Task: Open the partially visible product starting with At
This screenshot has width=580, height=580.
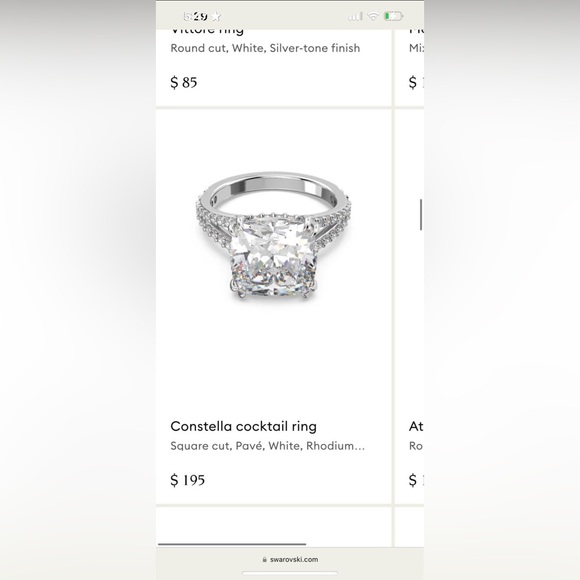Action: (x=416, y=426)
